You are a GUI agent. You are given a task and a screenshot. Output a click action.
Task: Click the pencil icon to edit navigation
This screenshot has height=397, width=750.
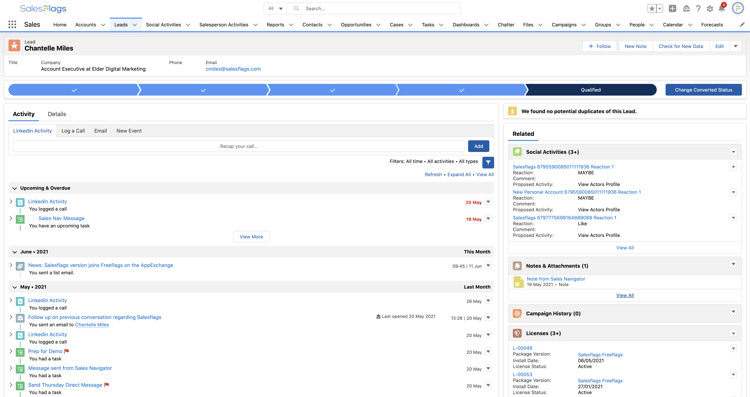(742, 24)
